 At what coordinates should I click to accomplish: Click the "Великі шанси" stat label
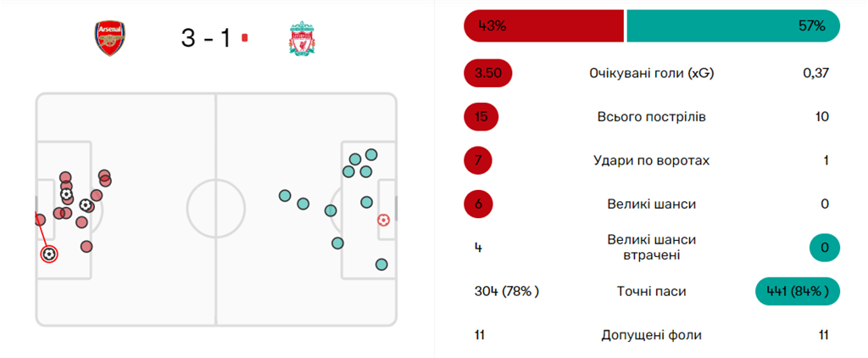tap(651, 204)
